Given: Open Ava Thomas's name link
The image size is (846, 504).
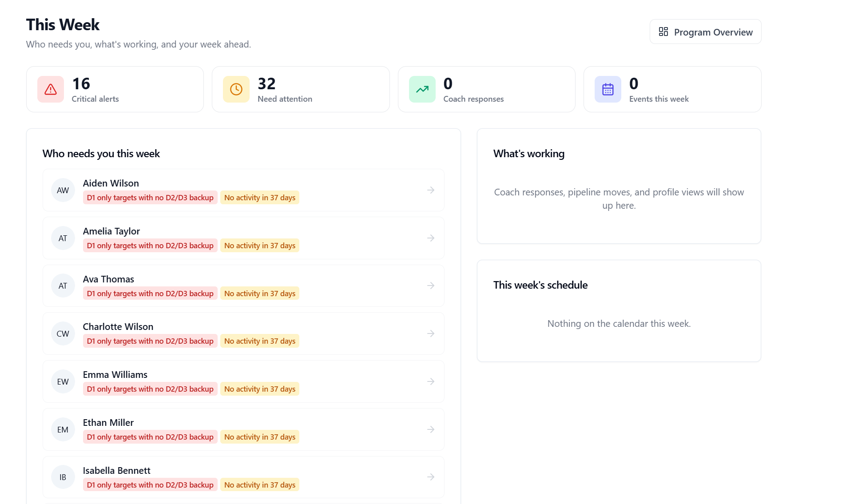Looking at the screenshot, I should (108, 279).
